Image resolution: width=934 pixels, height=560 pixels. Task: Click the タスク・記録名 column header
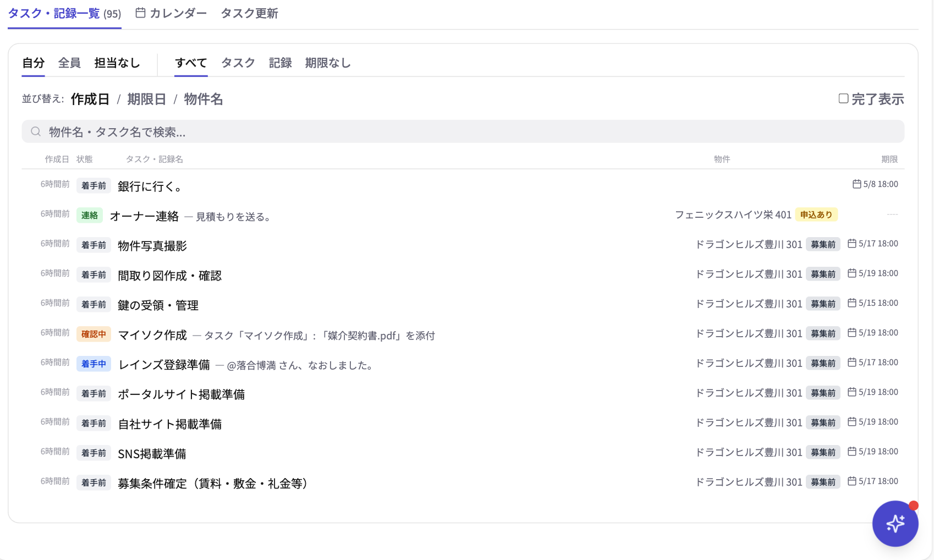[x=155, y=159]
